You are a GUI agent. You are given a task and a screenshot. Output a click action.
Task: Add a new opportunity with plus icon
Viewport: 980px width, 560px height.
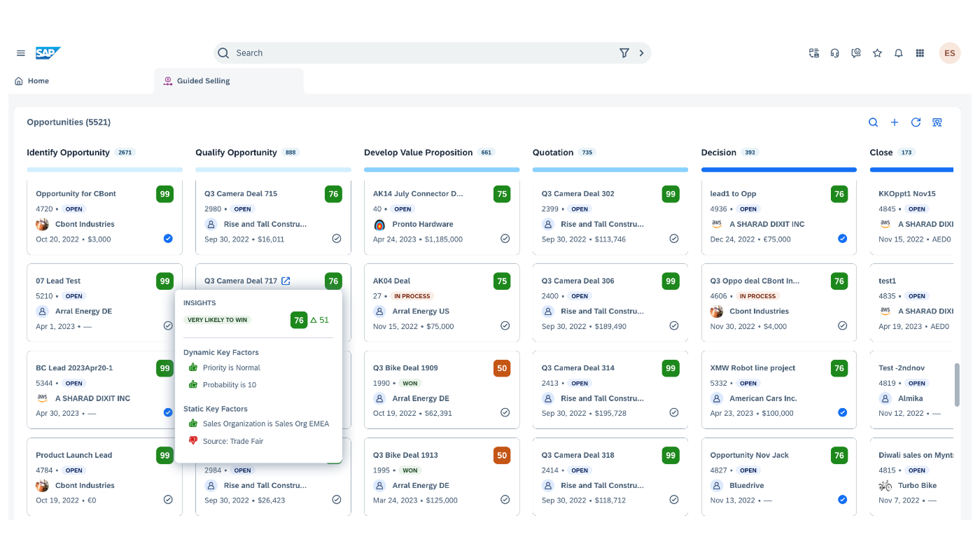tap(895, 122)
